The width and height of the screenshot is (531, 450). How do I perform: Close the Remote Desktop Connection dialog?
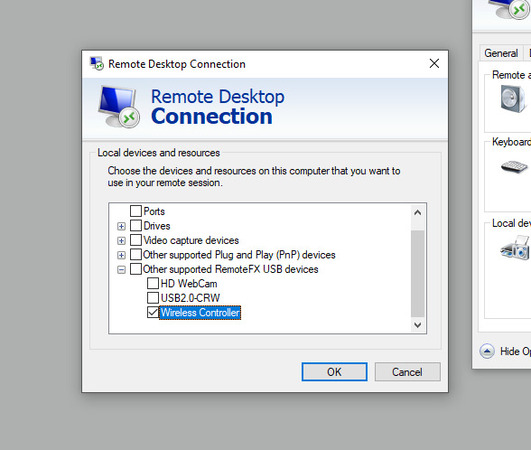point(434,63)
